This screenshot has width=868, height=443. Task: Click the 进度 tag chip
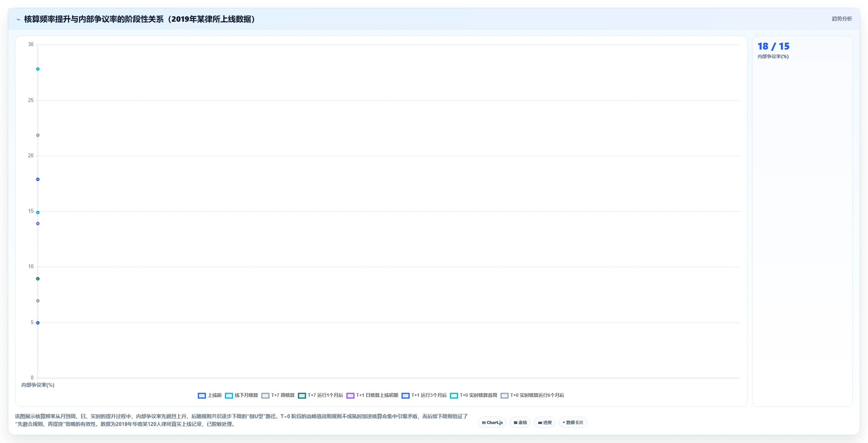pyautogui.click(x=545, y=422)
